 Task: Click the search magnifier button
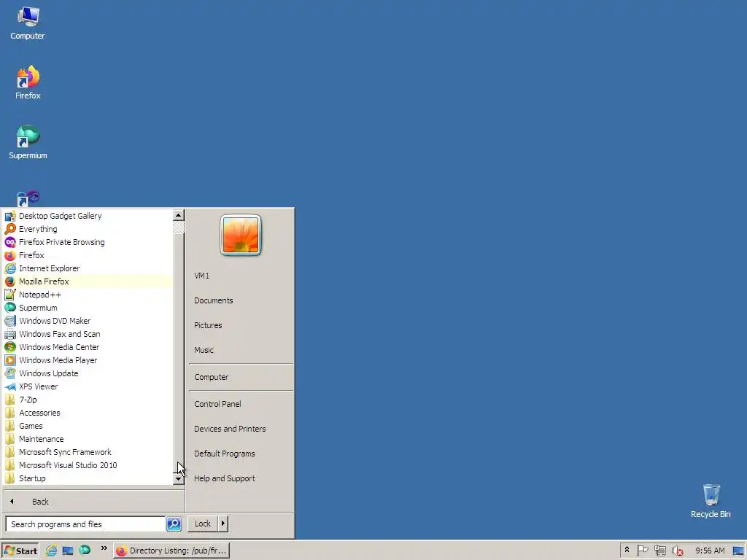point(174,524)
